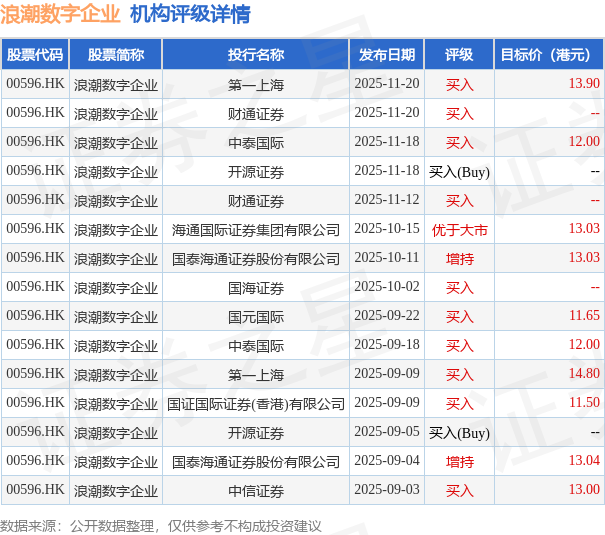Click the 中信证券 cell
The width and height of the screenshot is (605, 535).
tap(256, 491)
